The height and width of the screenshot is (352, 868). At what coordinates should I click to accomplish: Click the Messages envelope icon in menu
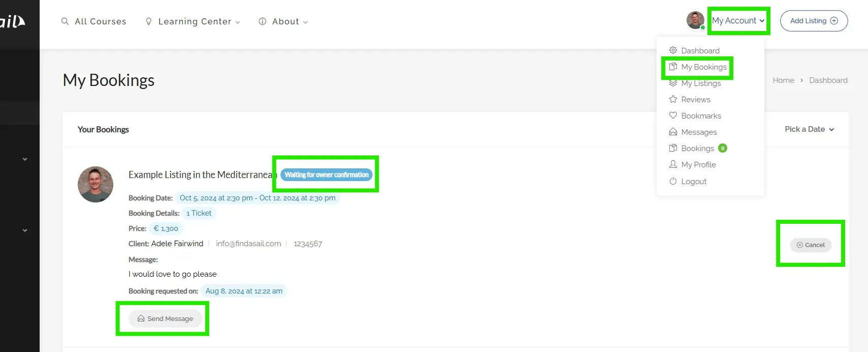pyautogui.click(x=673, y=132)
